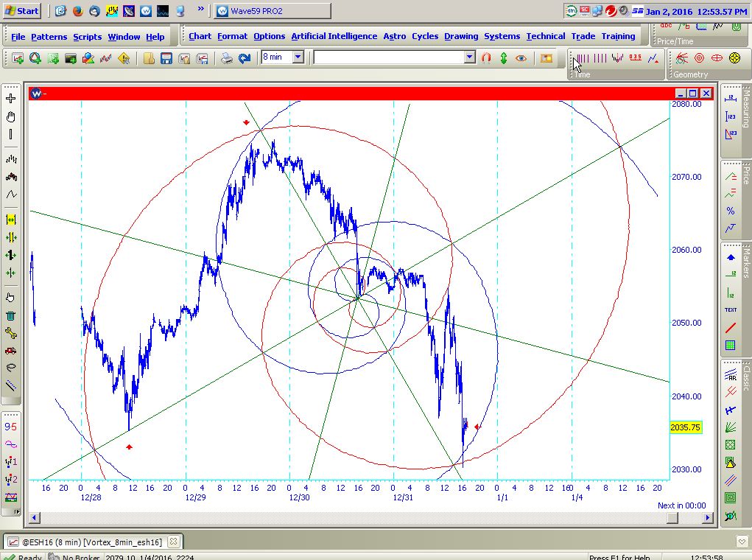Viewport: 752px width, 560px height.
Task: Open the Patterns menu
Action: pyautogui.click(x=49, y=37)
